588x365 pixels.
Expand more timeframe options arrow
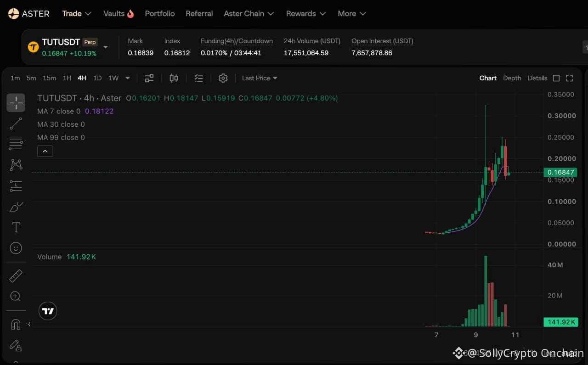click(128, 78)
